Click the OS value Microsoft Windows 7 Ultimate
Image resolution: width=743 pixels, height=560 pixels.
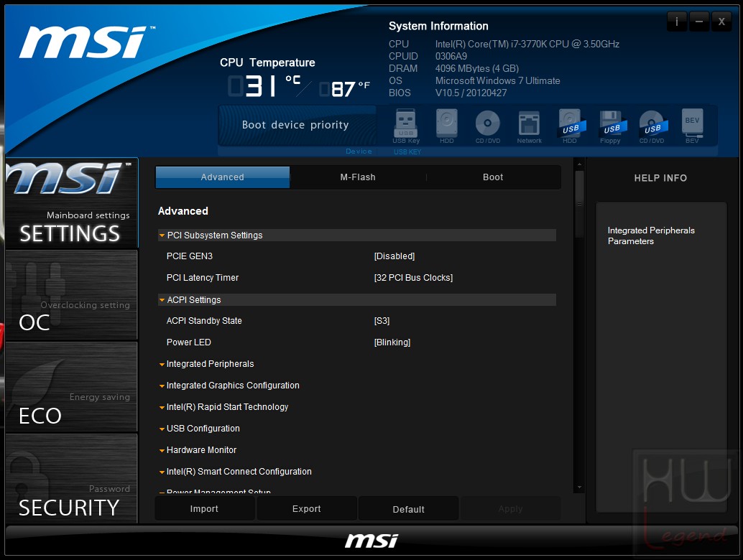point(497,81)
